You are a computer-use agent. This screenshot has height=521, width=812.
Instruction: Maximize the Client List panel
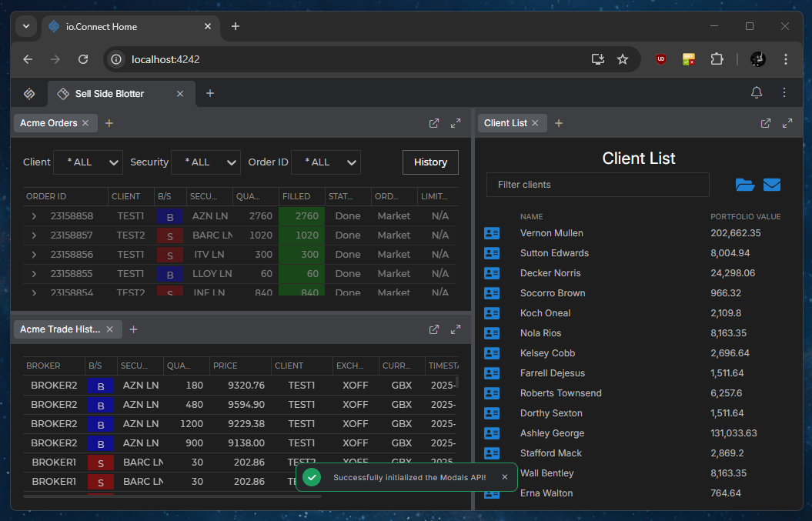[787, 123]
